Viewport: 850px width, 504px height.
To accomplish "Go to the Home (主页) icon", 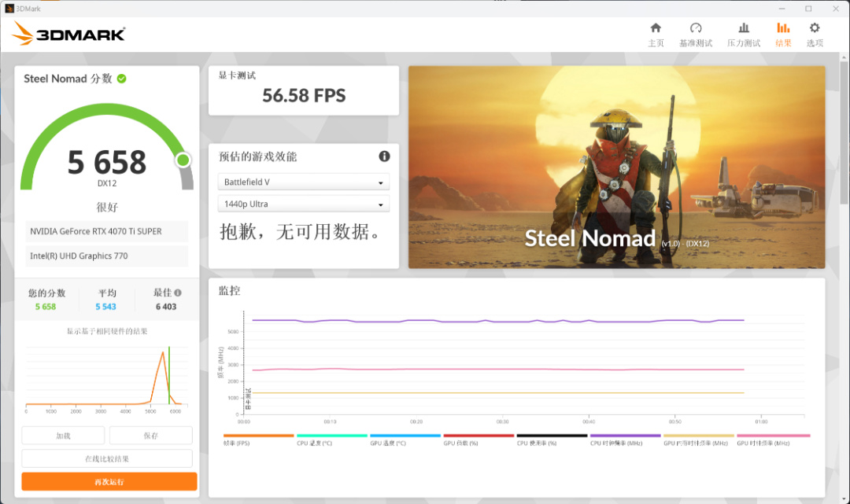I will (x=656, y=28).
